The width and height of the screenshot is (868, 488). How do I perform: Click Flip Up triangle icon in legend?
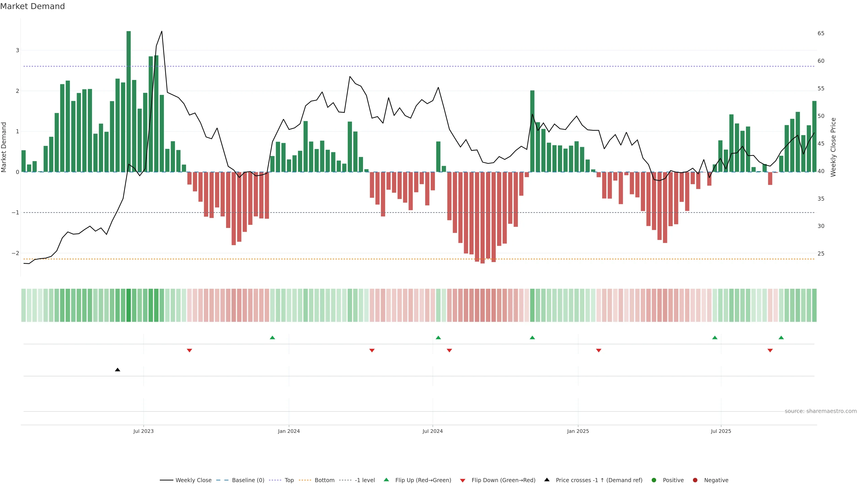(x=386, y=480)
